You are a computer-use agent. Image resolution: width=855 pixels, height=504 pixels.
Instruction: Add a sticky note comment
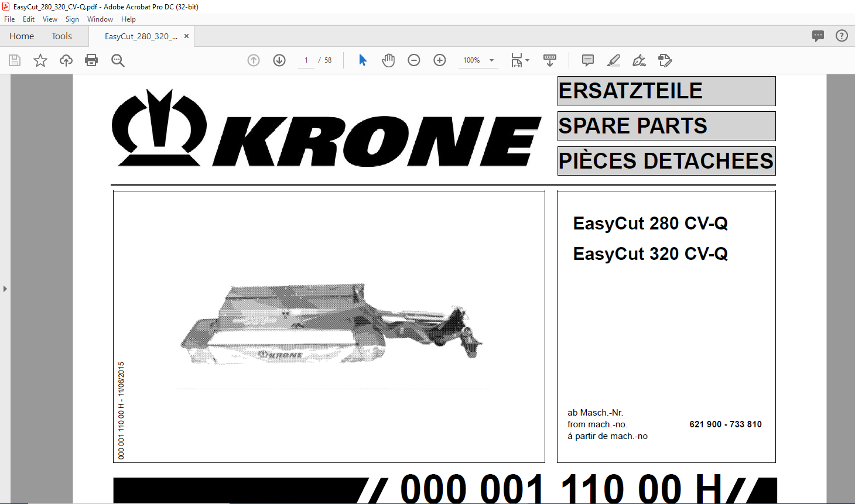click(588, 60)
